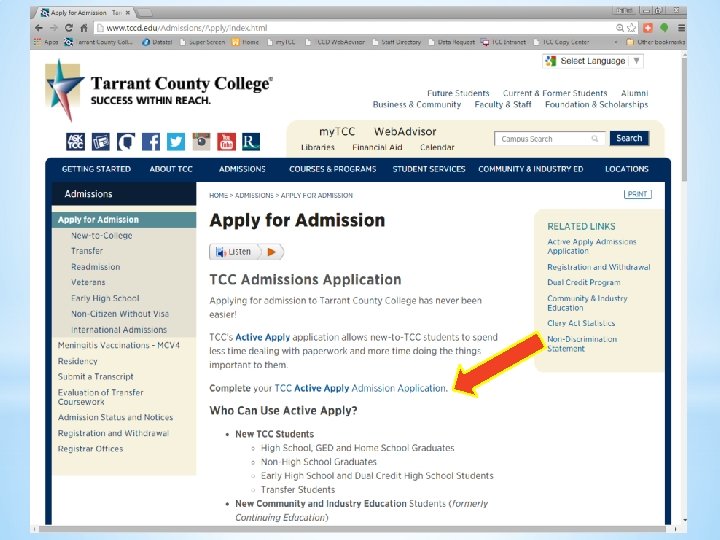Image resolution: width=720 pixels, height=540 pixels.
Task: Click the PRINT button
Action: (637, 194)
